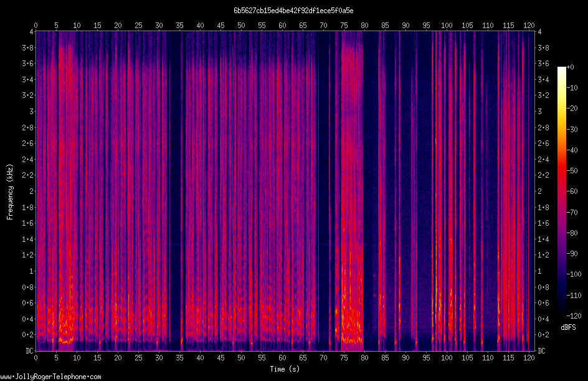This screenshot has height=381, width=588.
Task: Select the -80 color scale label
Action: pyautogui.click(x=572, y=233)
